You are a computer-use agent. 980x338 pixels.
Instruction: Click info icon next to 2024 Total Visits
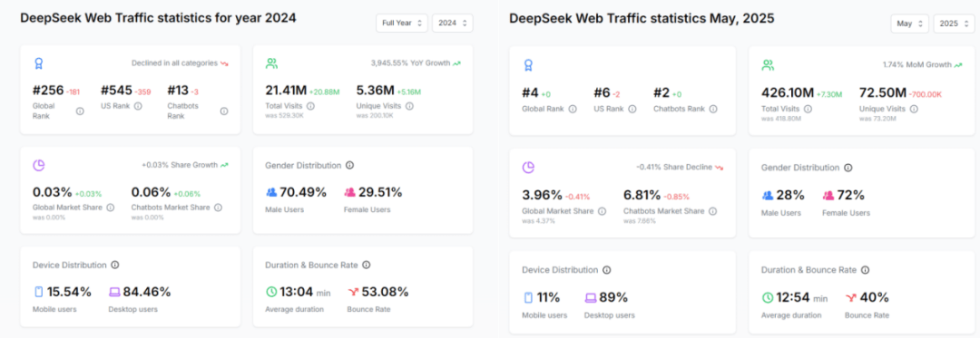click(310, 106)
